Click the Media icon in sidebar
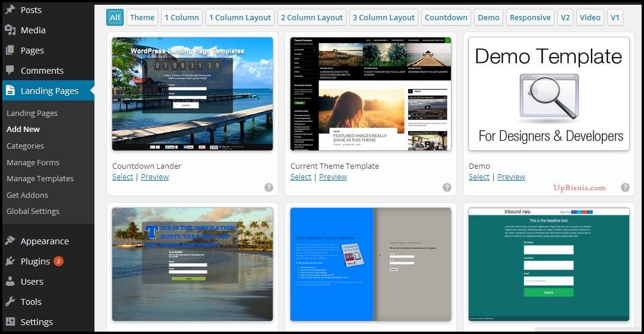644x334 pixels. pos(10,30)
